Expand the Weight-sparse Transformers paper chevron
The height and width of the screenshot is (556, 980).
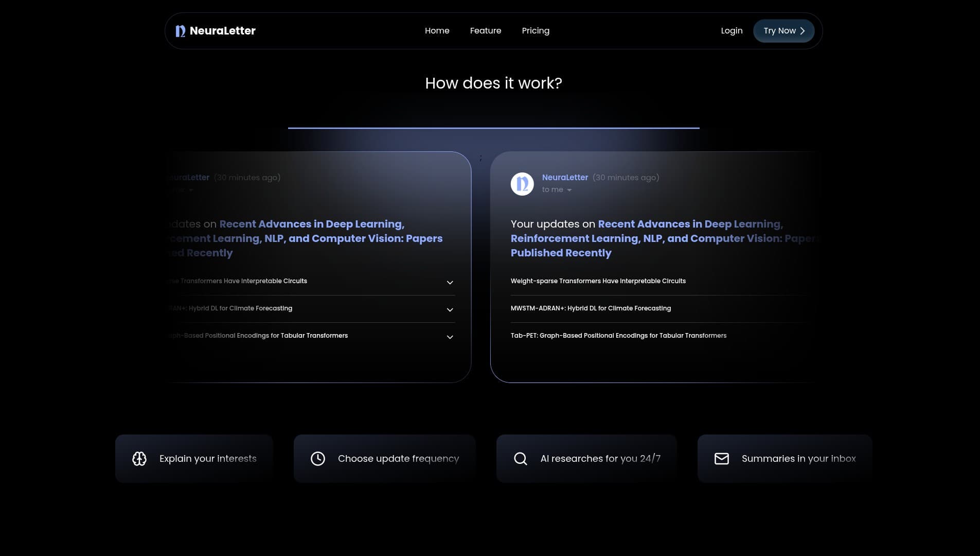(450, 283)
